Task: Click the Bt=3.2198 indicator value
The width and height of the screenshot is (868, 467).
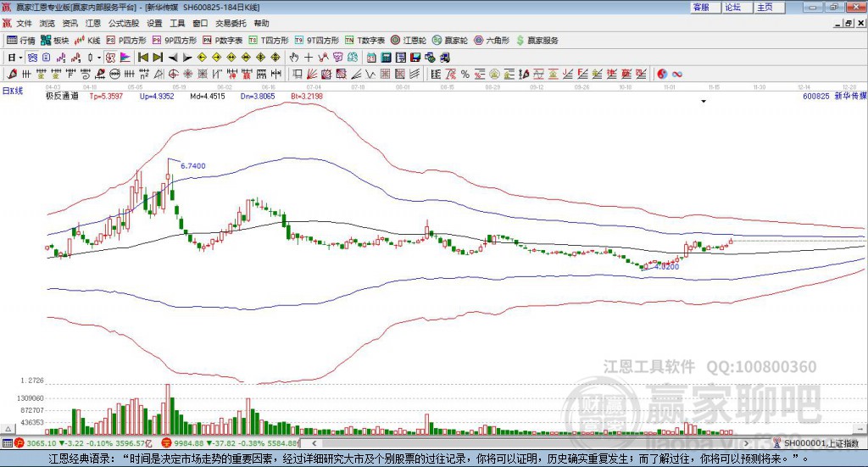Action: 307,97
